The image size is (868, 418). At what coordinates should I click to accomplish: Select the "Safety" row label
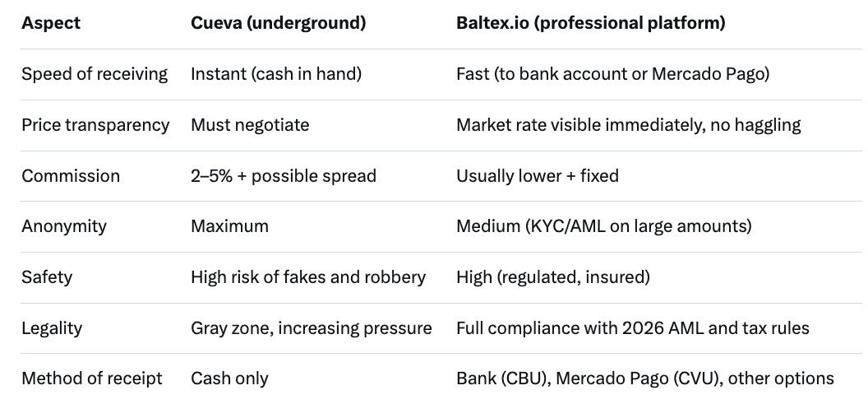click(47, 277)
